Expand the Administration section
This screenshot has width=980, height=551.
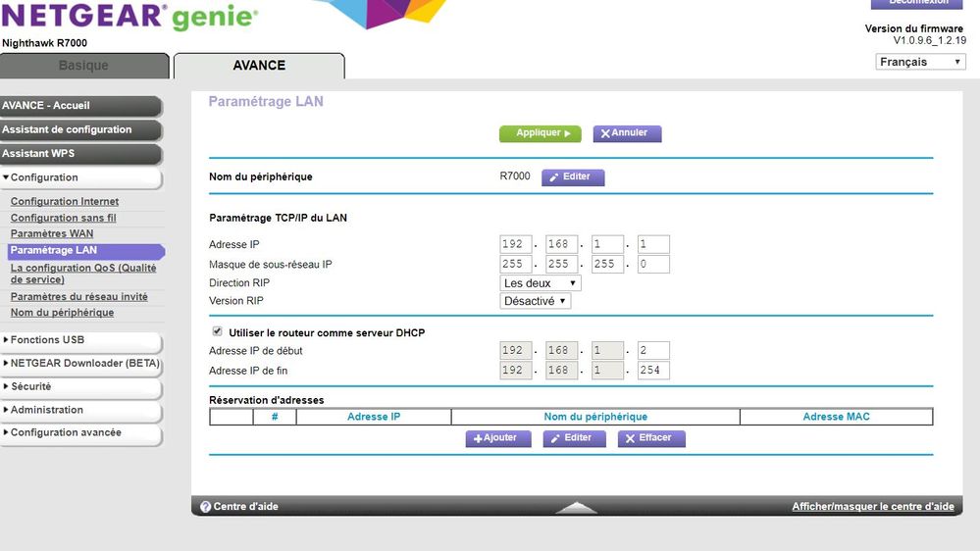click(81, 410)
